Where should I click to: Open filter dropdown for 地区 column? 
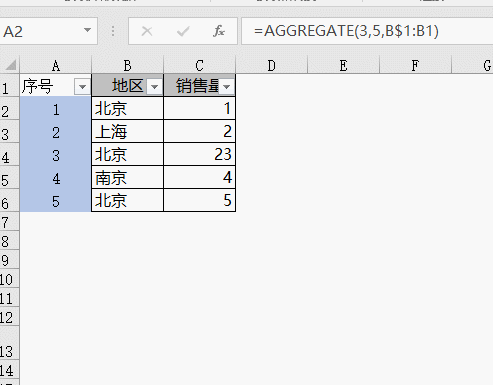[154, 87]
